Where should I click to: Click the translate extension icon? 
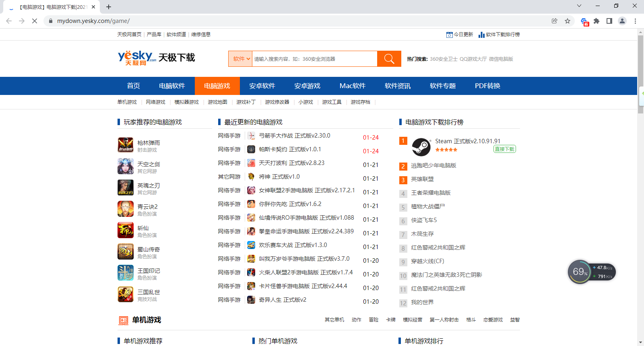pyautogui.click(x=584, y=21)
